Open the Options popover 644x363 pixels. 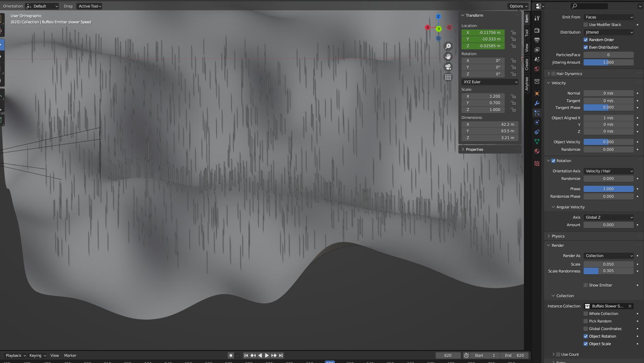pos(518,6)
